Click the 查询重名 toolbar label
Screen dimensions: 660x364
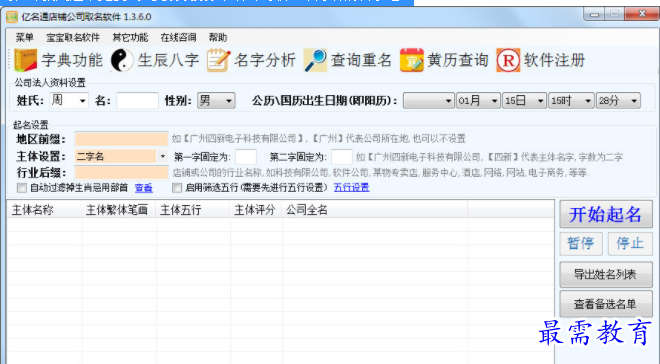362,60
